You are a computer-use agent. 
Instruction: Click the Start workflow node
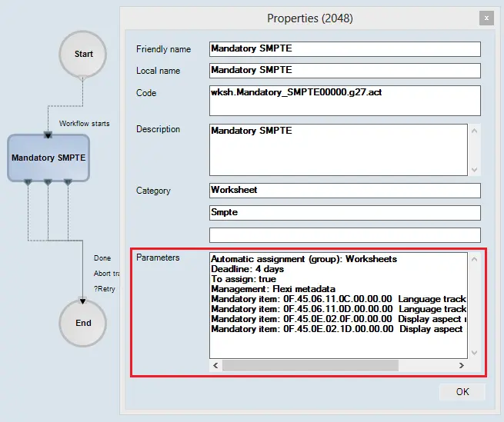coord(83,54)
